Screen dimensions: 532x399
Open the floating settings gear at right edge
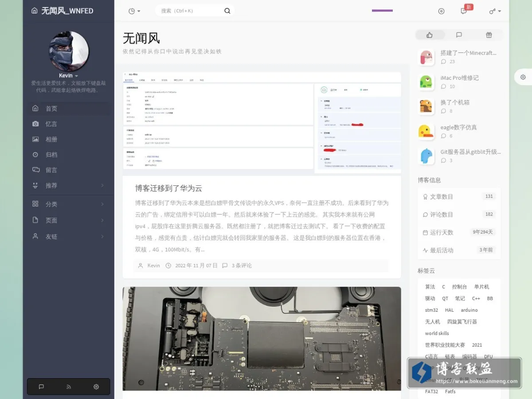pyautogui.click(x=523, y=77)
